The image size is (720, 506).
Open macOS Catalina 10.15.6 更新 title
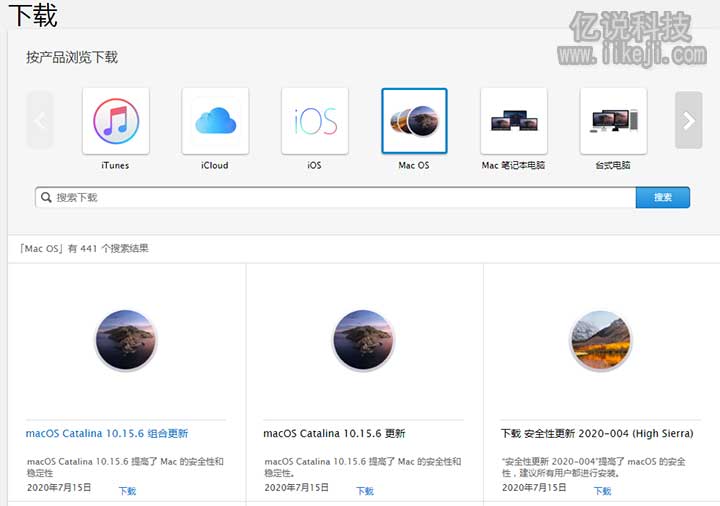click(334, 433)
